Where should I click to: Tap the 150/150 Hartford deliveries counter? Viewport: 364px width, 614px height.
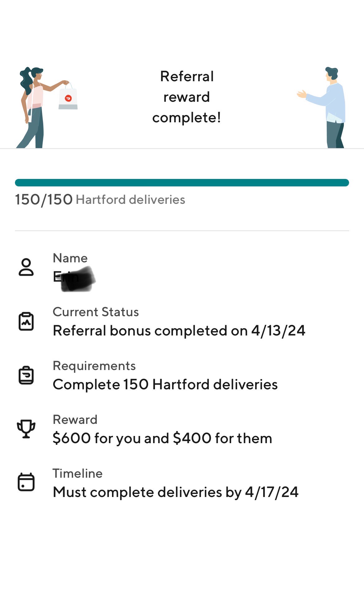tap(100, 200)
